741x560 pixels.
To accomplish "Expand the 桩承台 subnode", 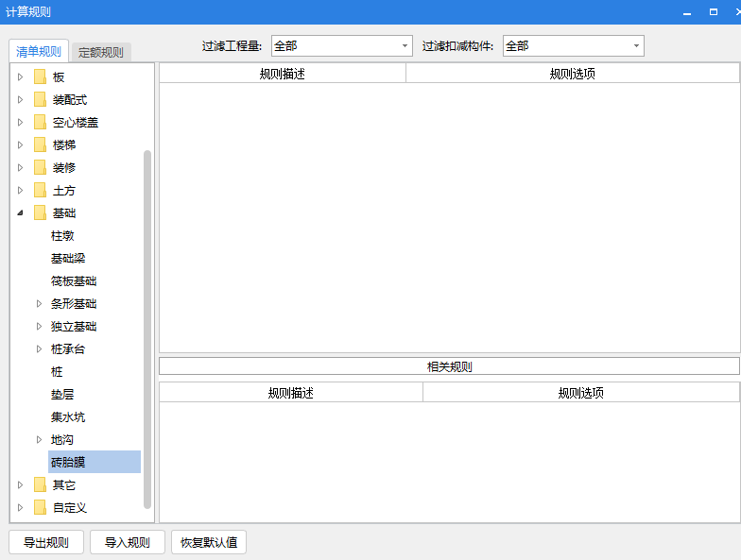I will click(x=40, y=349).
